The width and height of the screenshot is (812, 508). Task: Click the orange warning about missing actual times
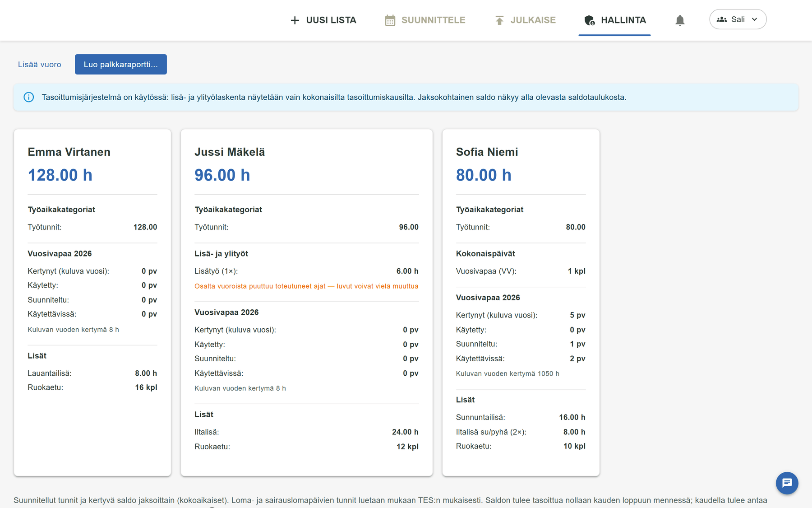[x=306, y=286]
